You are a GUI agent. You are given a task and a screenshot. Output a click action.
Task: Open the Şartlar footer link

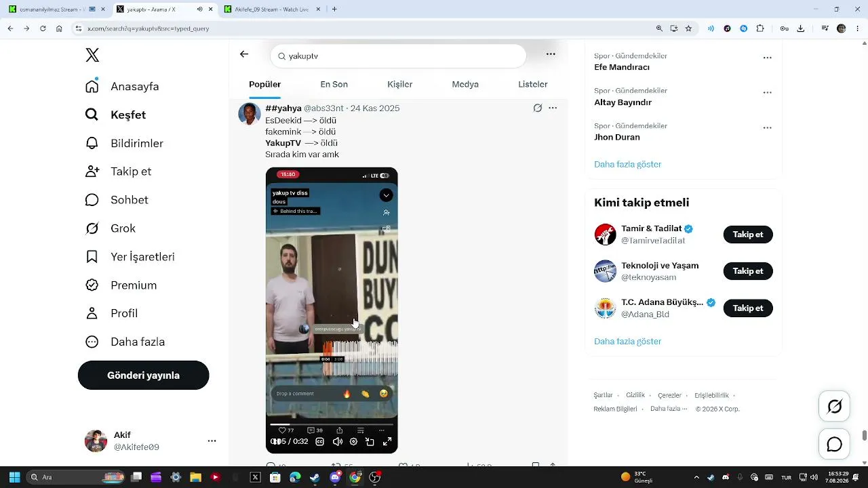[603, 395]
